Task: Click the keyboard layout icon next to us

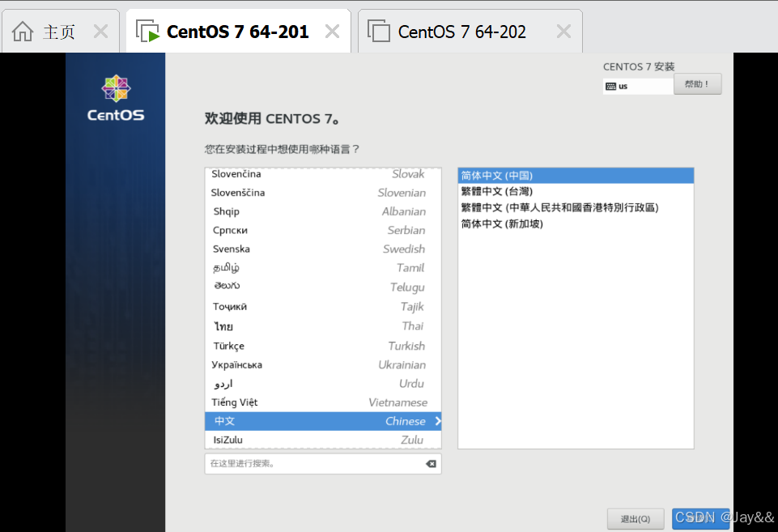Action: 610,87
